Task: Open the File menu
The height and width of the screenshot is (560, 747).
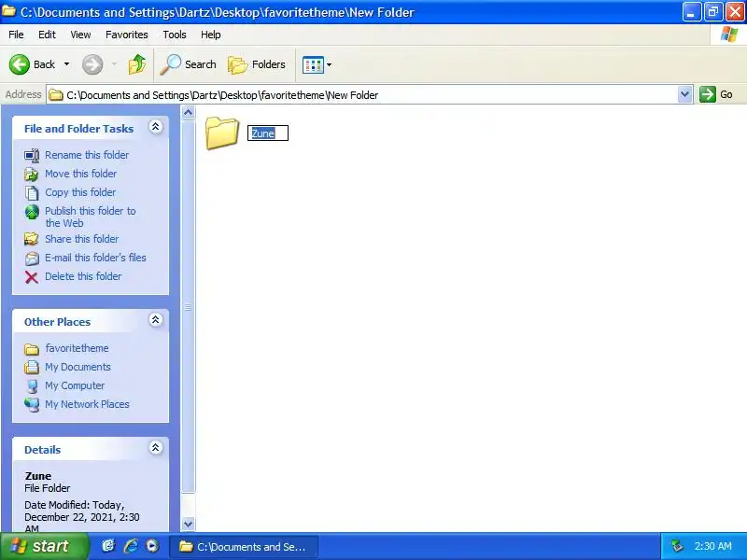Action: (x=16, y=35)
